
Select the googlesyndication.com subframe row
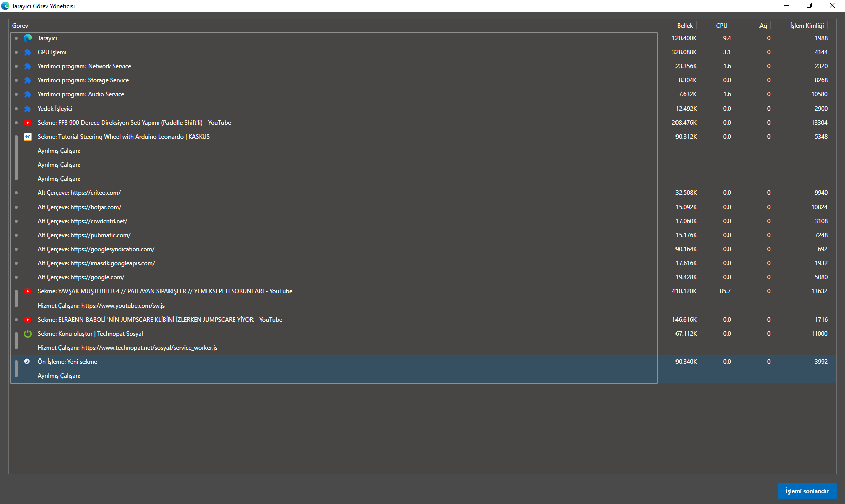tap(422, 249)
